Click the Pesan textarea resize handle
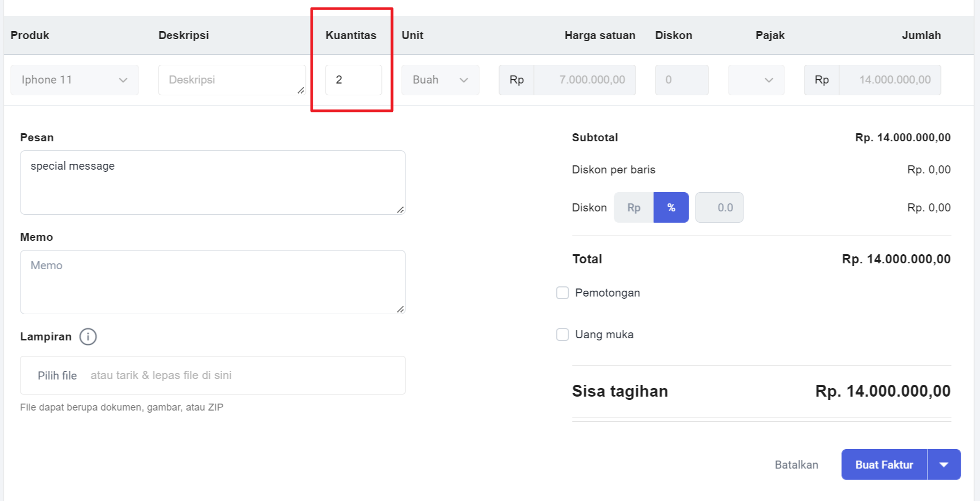Screen dimensions: 980x501 coord(401,210)
